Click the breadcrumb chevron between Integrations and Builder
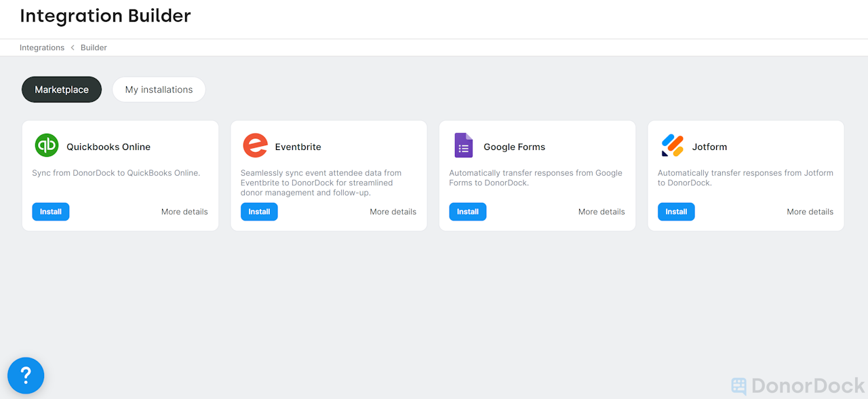868x399 pixels. [x=73, y=47]
